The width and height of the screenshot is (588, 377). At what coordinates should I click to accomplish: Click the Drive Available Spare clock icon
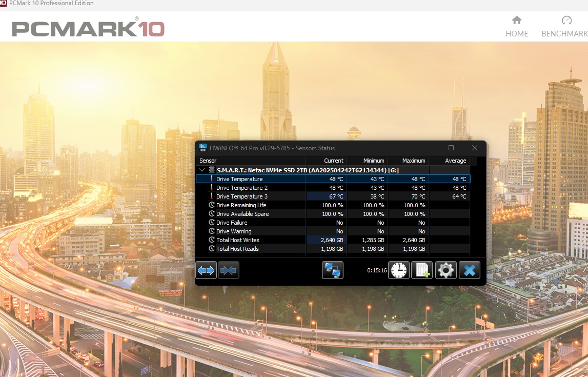212,214
